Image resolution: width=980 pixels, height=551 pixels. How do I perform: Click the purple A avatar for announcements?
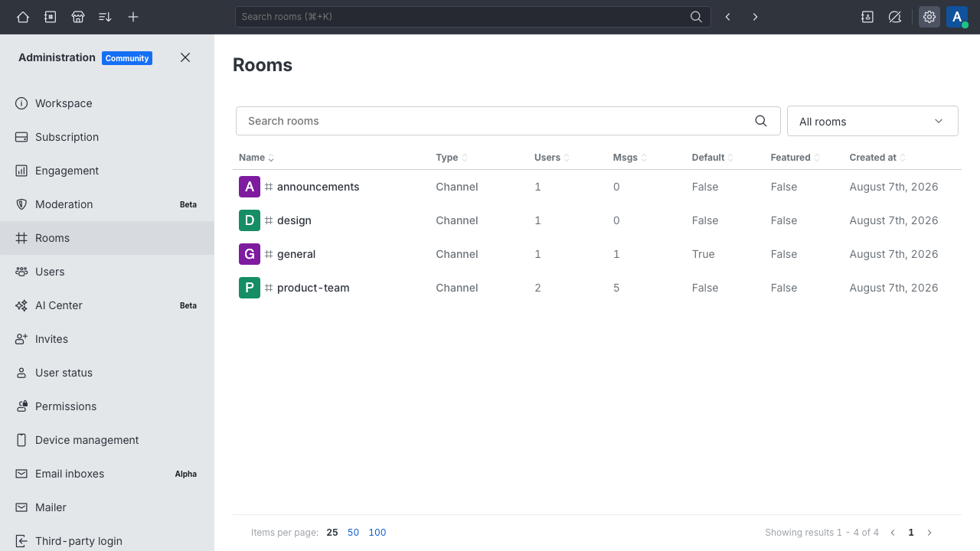tap(250, 187)
